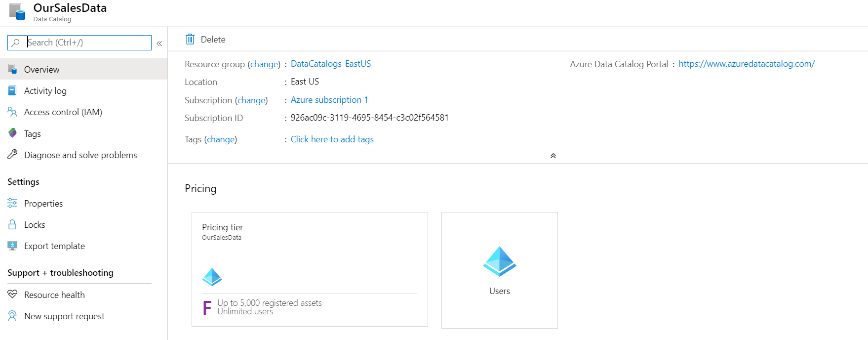Click the Support + troubleshooting header
868x340 pixels.
[x=60, y=273]
